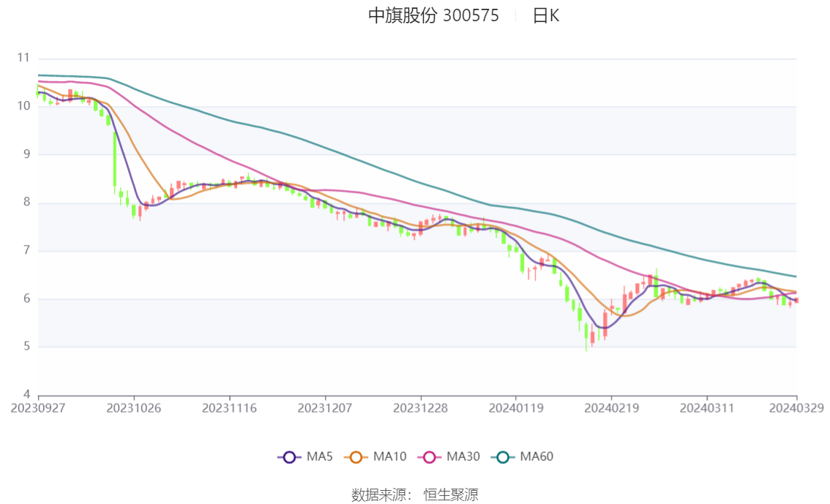The height and width of the screenshot is (504, 830).
Task: Click the 20230927 date axis label
Action: [38, 408]
